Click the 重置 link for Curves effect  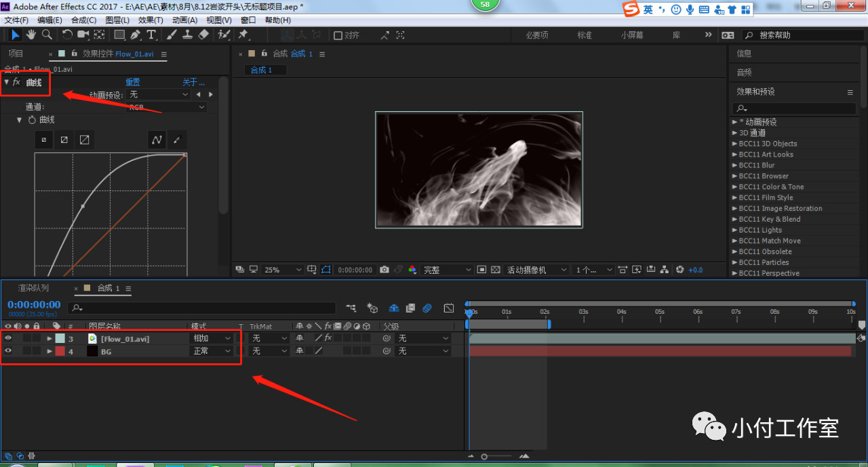[132, 83]
